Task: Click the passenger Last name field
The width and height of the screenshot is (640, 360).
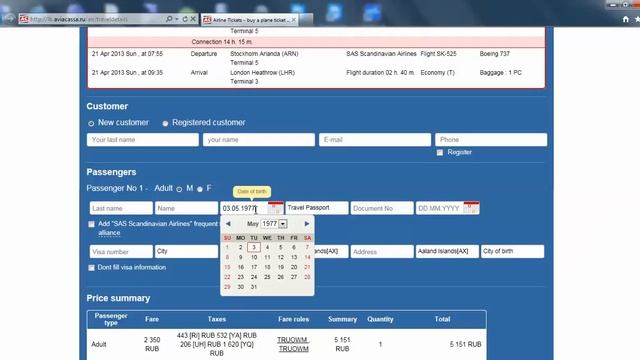Action: click(x=121, y=208)
